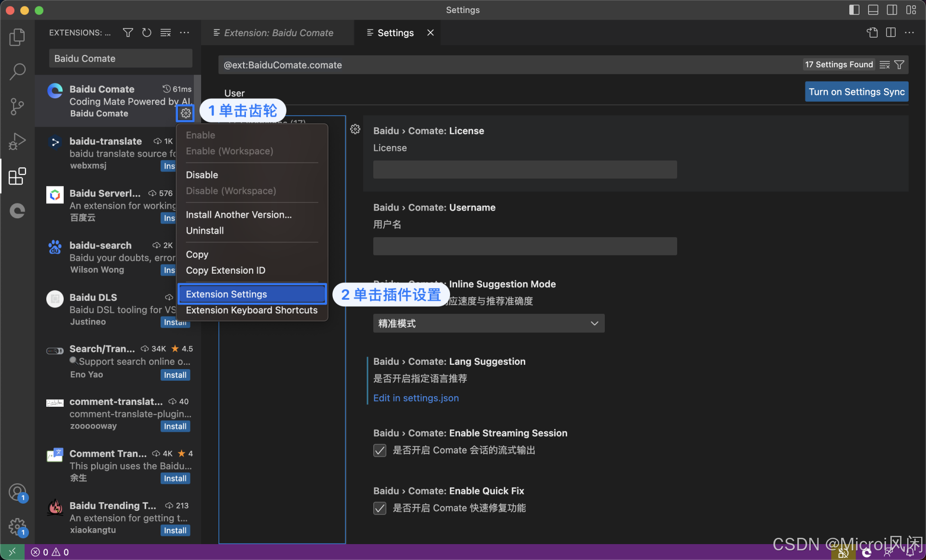This screenshot has width=926, height=560.
Task: Click the gear icon on Baidu Comate extension
Action: [x=186, y=113]
